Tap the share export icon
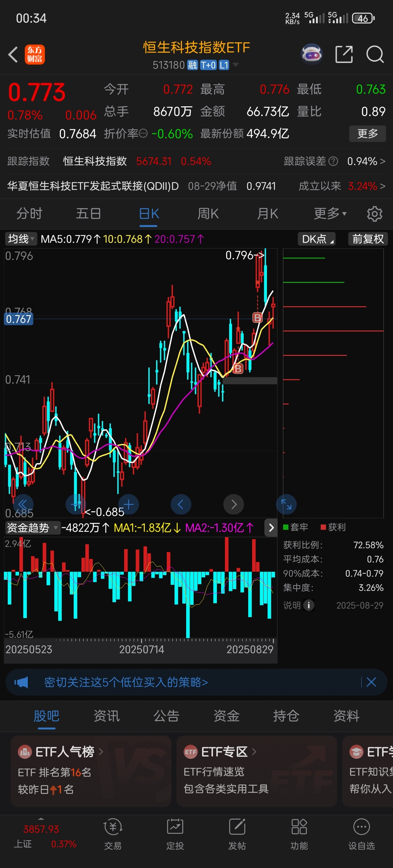Viewport: 393px width, 868px height. (344, 54)
